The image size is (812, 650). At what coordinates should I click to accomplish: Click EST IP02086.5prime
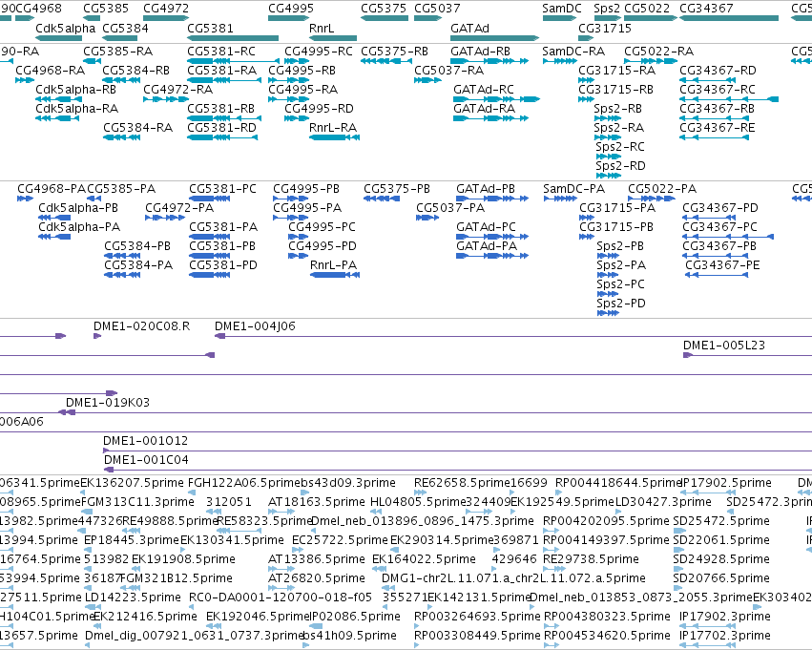pyautogui.click(x=355, y=618)
